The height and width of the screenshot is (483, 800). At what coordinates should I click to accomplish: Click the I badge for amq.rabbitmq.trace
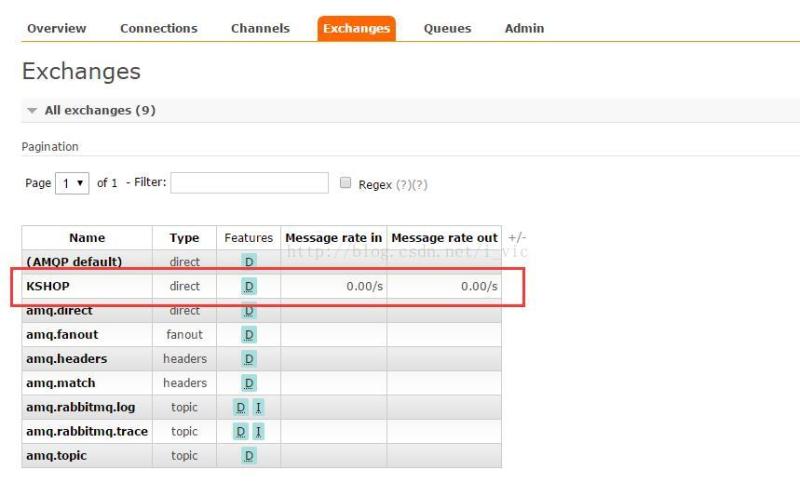[x=258, y=431]
